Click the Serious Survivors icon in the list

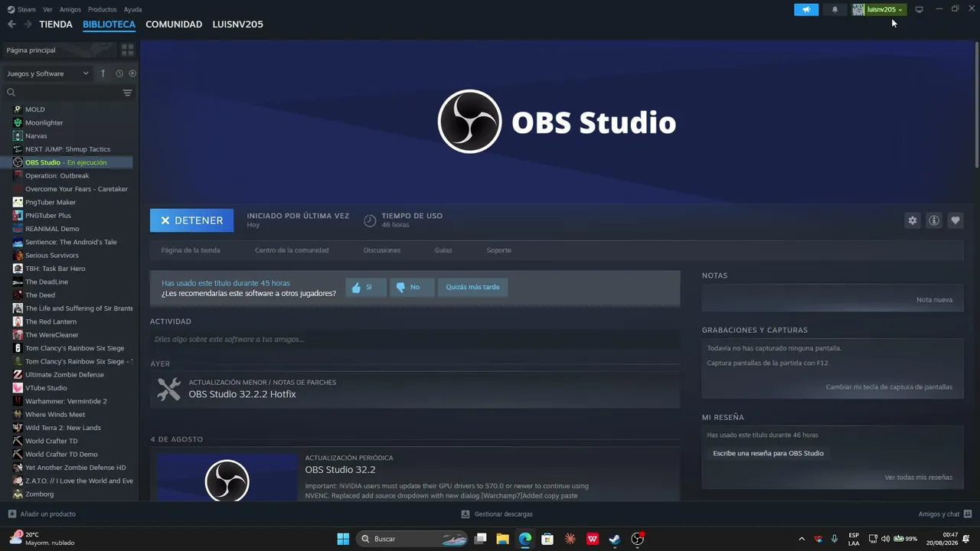pos(18,255)
